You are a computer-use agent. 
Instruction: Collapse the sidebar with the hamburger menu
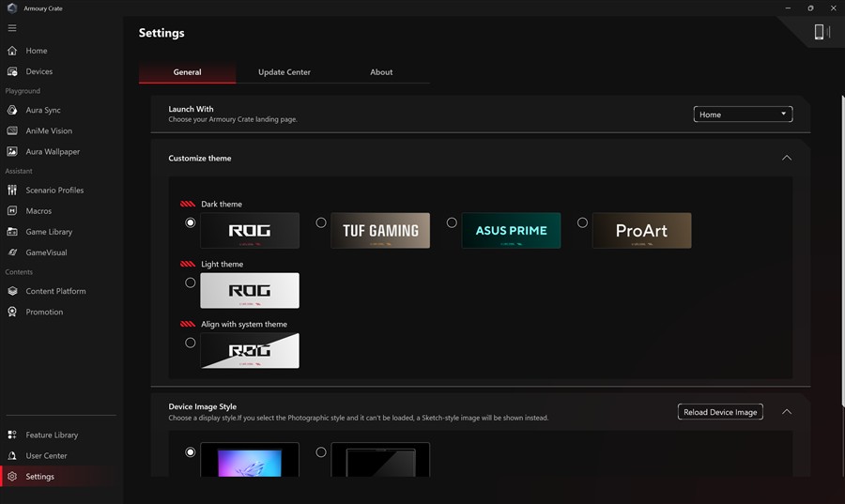point(12,28)
